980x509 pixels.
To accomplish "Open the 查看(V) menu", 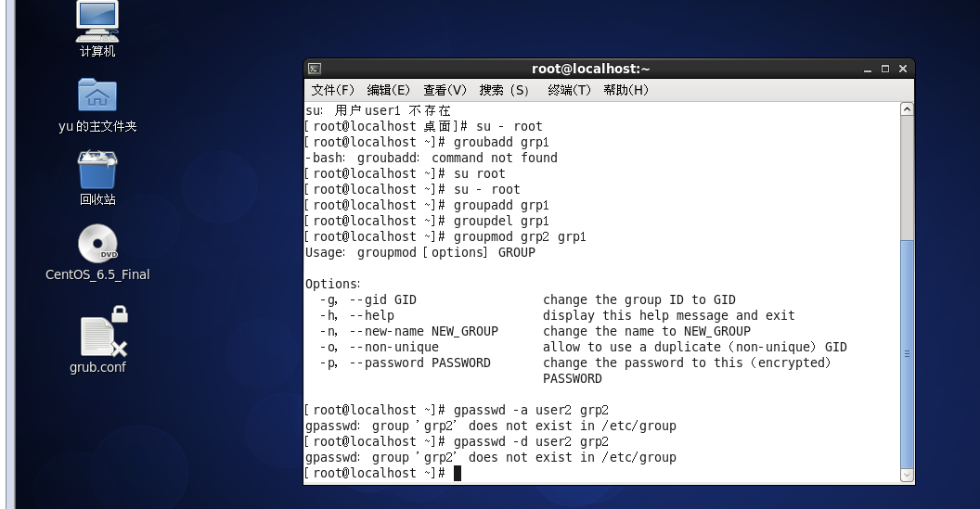I will pyautogui.click(x=445, y=90).
